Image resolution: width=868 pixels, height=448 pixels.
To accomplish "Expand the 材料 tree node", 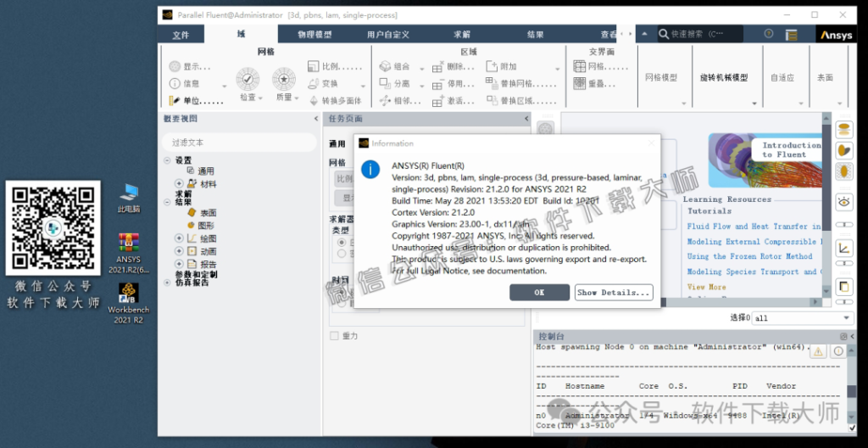I will [179, 183].
